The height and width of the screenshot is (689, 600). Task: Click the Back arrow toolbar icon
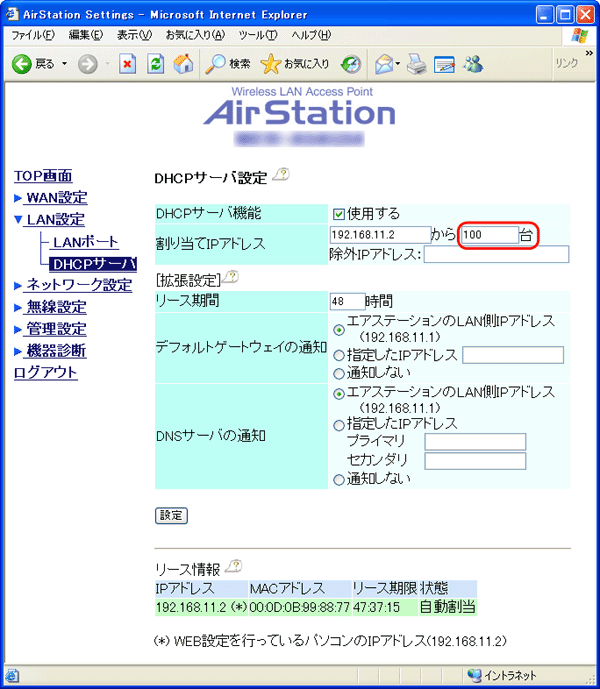21,64
